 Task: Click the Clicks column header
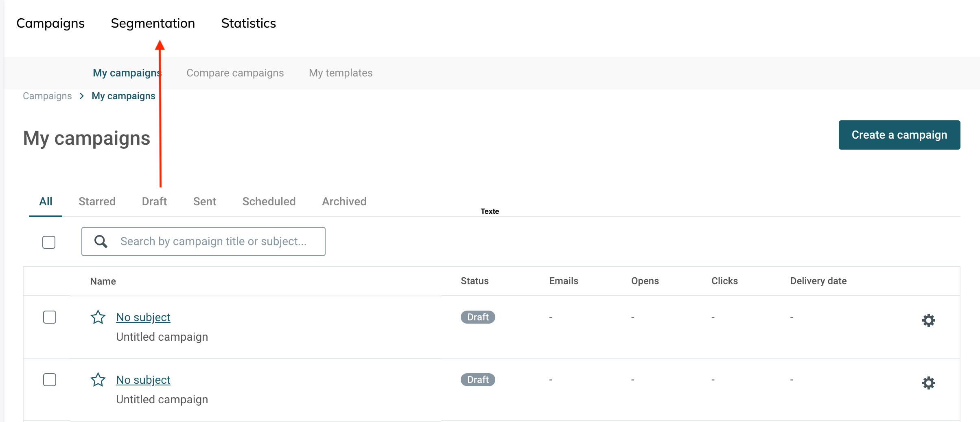click(x=724, y=281)
